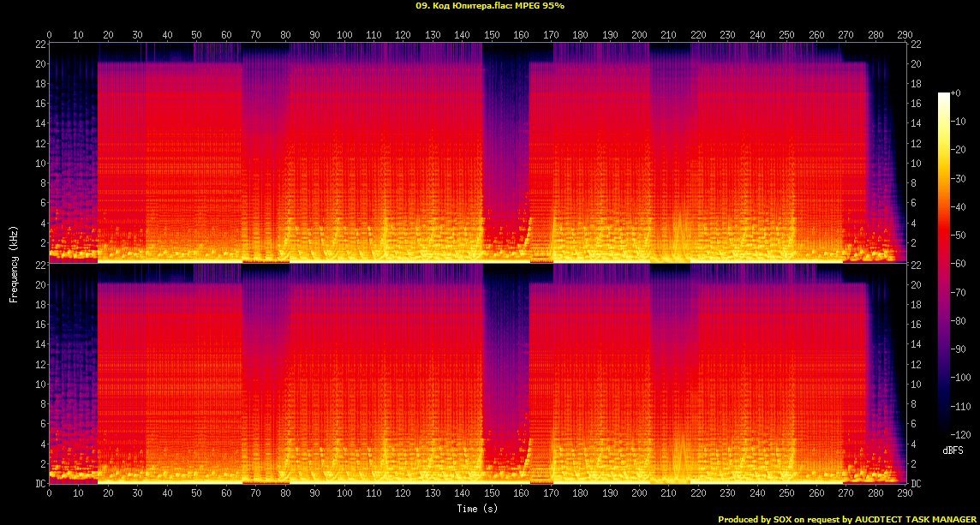Viewport: 980px width, 525px height.
Task: Select the '-120' value on color scale
Action: (x=960, y=433)
